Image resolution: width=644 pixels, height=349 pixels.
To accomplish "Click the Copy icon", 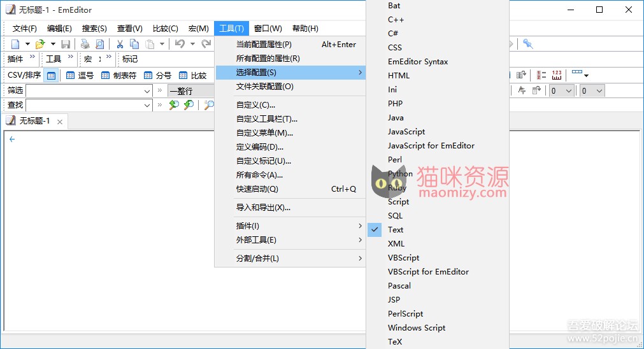I will tap(134, 44).
